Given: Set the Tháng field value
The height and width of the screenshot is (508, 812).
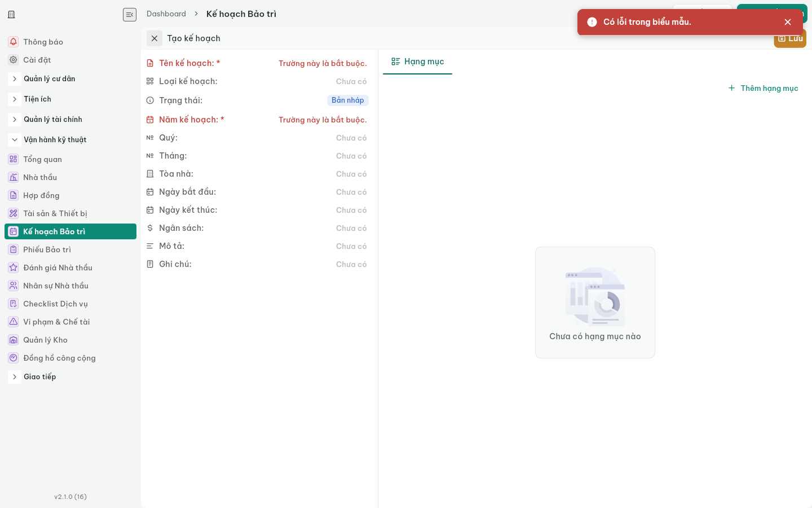Looking at the screenshot, I should 351,156.
